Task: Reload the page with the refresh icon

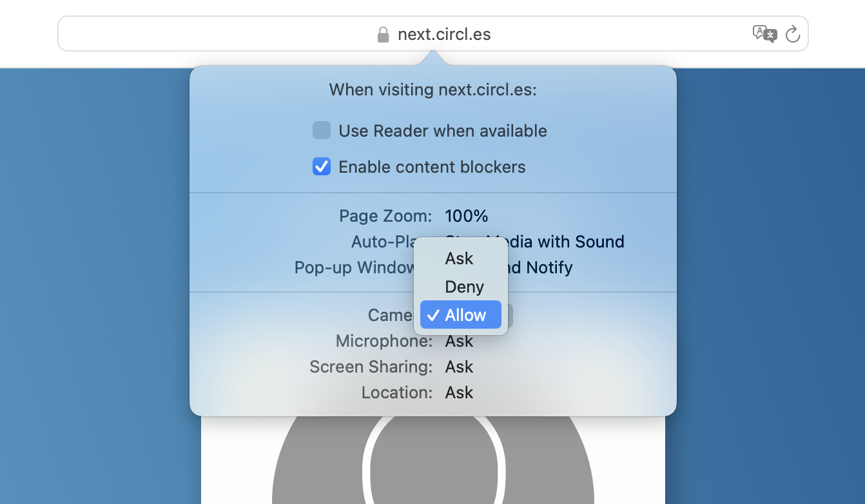Action: pos(793,34)
